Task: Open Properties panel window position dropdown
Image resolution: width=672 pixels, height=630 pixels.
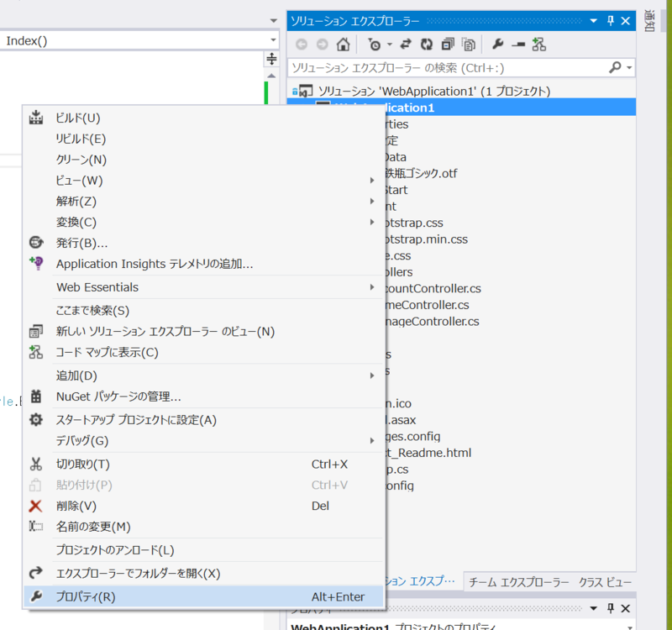Action: (594, 608)
